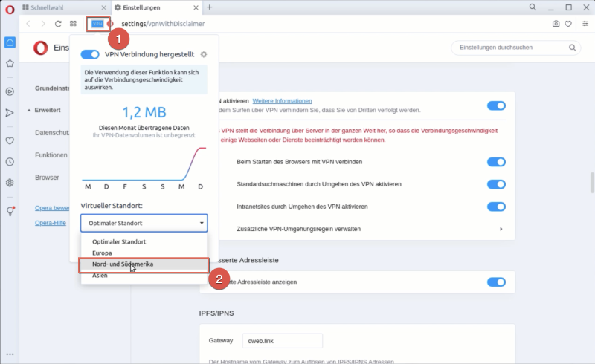Open VPN settings gear in popup
This screenshot has width=595, height=364.
[204, 55]
